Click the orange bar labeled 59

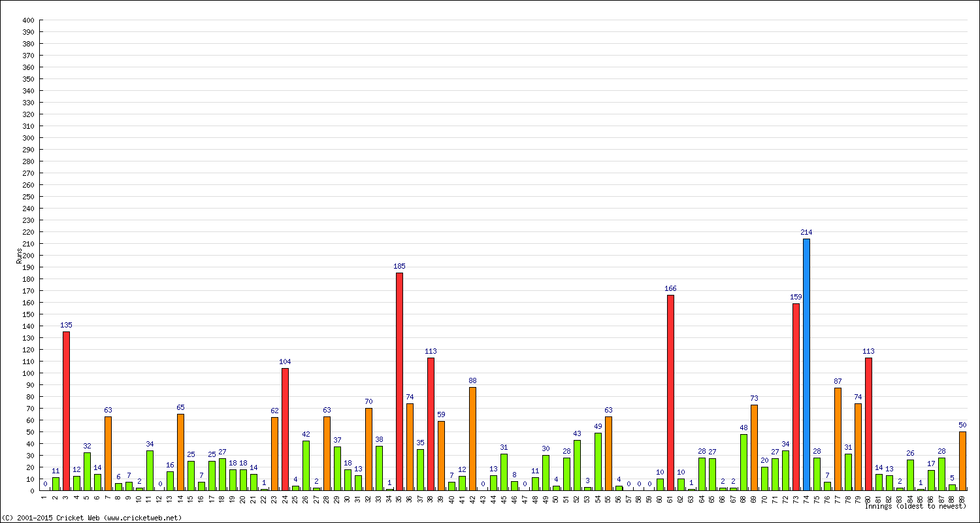coord(441,456)
